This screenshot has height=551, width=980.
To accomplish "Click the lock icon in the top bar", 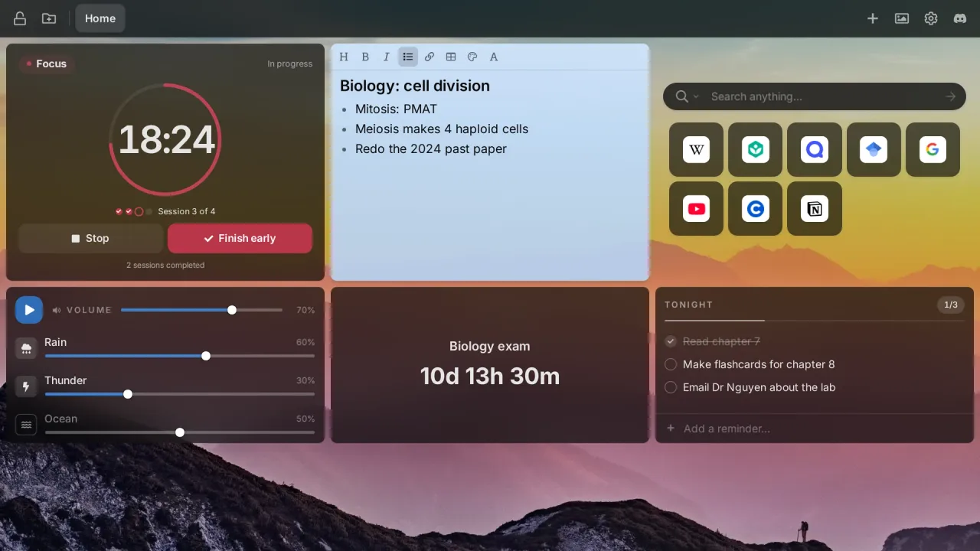I will (20, 18).
